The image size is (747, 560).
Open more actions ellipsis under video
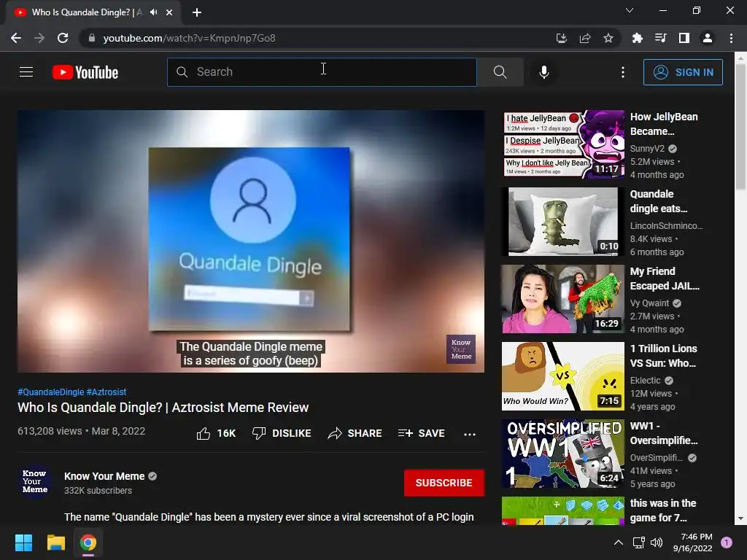pyautogui.click(x=470, y=434)
